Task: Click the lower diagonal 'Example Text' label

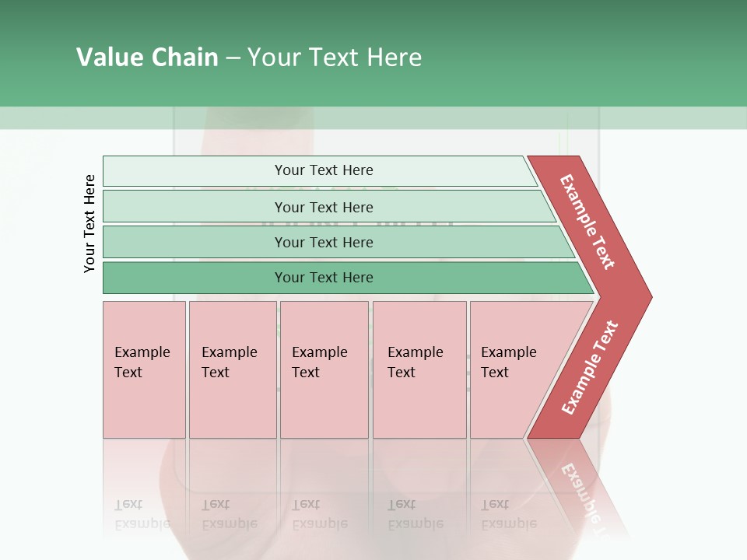Action: [590, 367]
